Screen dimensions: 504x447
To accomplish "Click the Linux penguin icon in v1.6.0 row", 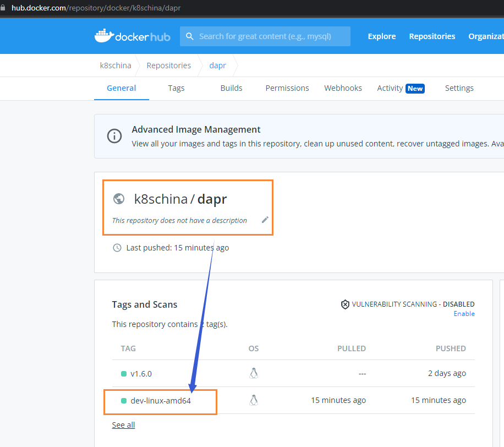I will (254, 373).
